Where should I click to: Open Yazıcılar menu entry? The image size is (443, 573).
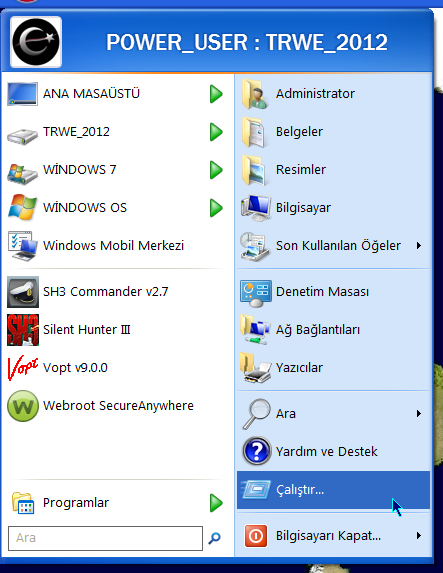[333, 368]
